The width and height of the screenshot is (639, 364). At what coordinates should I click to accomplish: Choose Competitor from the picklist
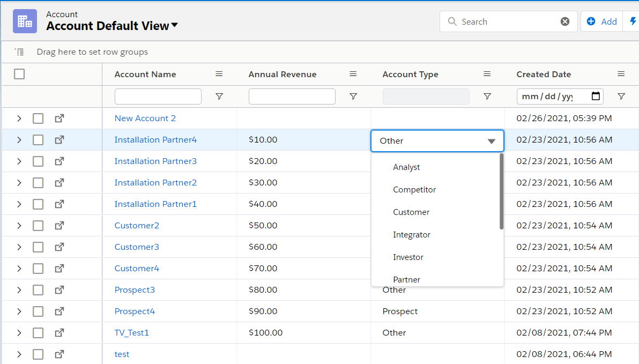pyautogui.click(x=414, y=190)
